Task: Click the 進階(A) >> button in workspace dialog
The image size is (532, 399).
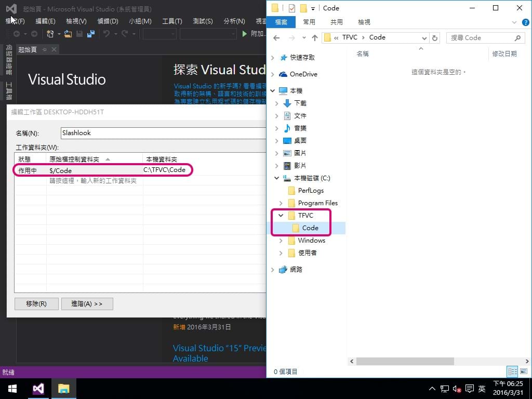Action: pyautogui.click(x=87, y=303)
